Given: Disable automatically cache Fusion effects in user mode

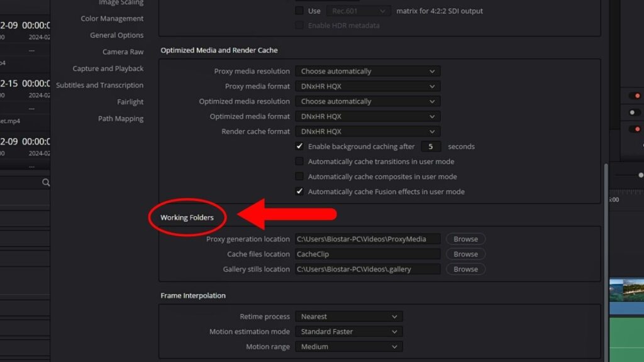Looking at the screenshot, I should pos(300,191).
